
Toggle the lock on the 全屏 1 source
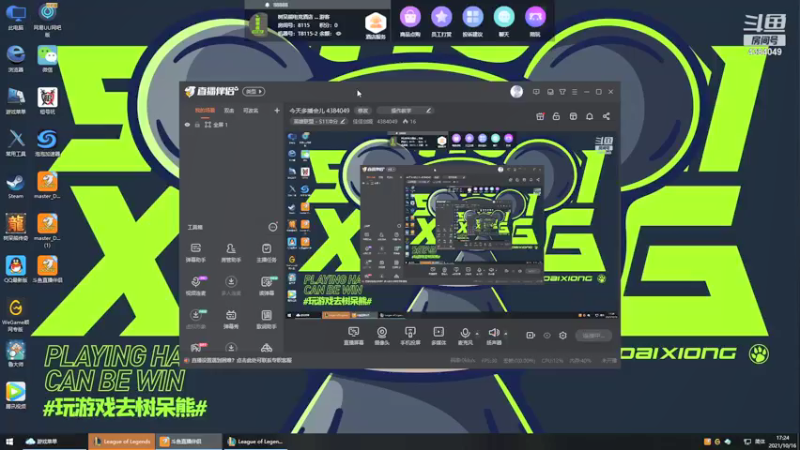197,124
